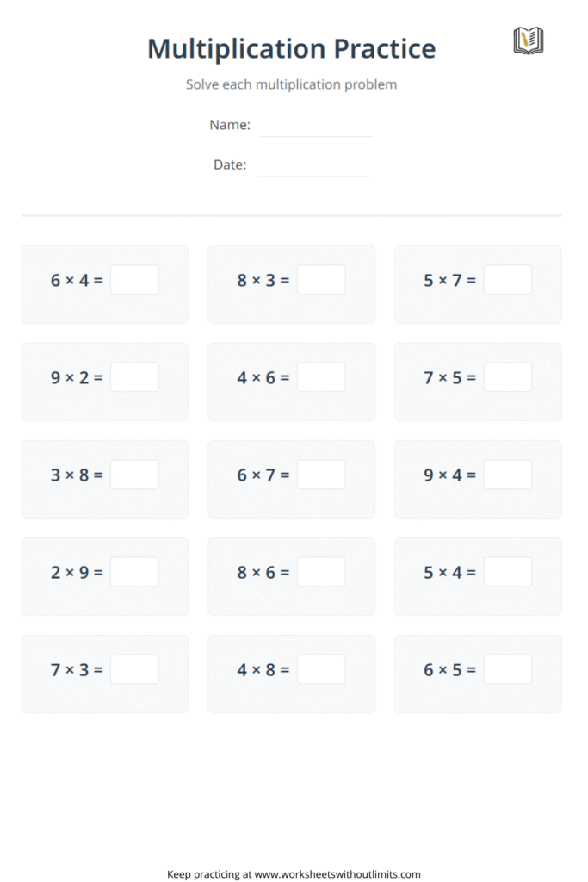Activate the answer field for 4 × 8
Image resolution: width=588 pixels, height=882 pixels.
[321, 668]
